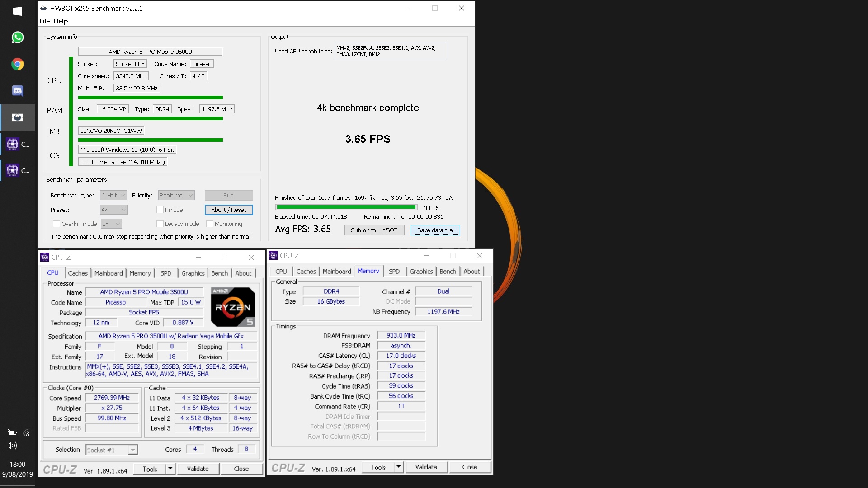Go to Graphics tab in right CPU-Z

click(x=421, y=271)
